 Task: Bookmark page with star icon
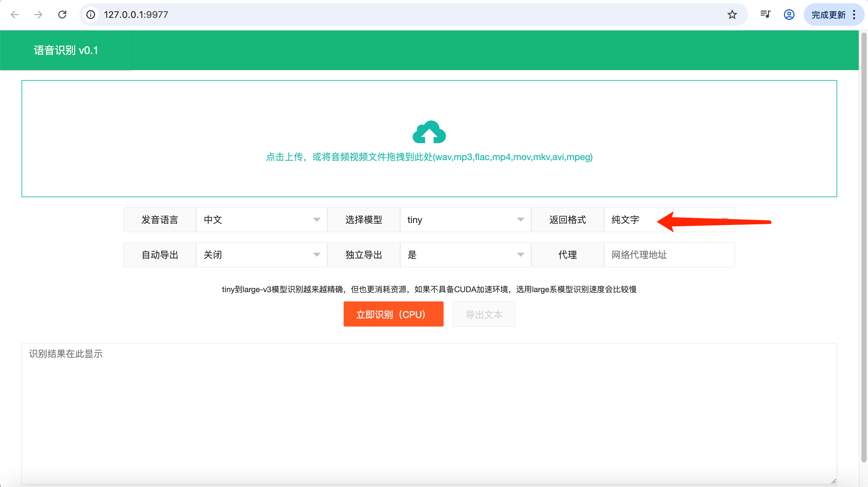tap(732, 15)
